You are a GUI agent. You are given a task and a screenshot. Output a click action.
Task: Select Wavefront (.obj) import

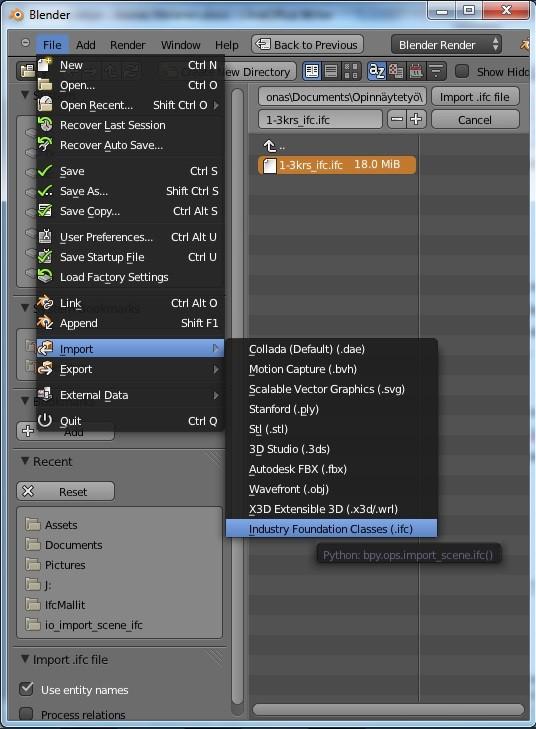(331, 489)
